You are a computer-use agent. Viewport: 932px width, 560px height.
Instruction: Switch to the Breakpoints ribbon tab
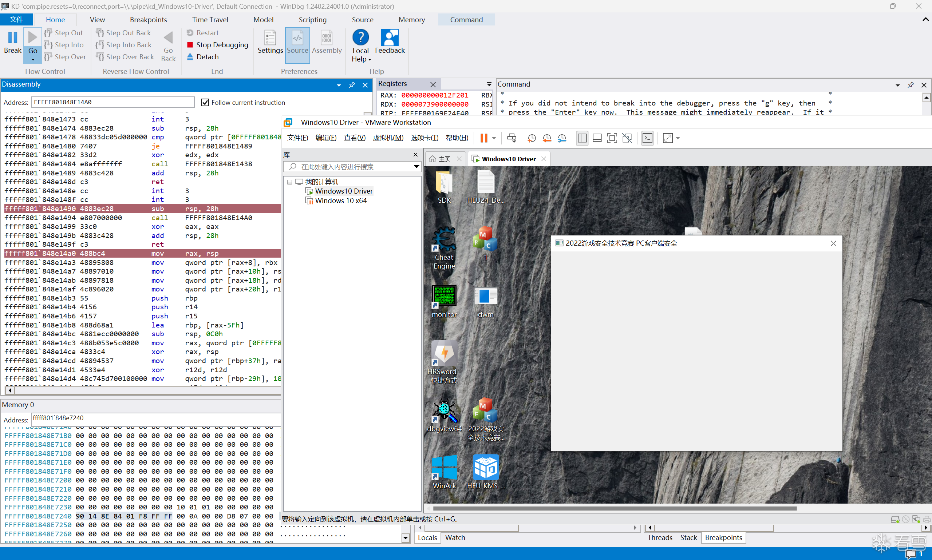click(148, 20)
